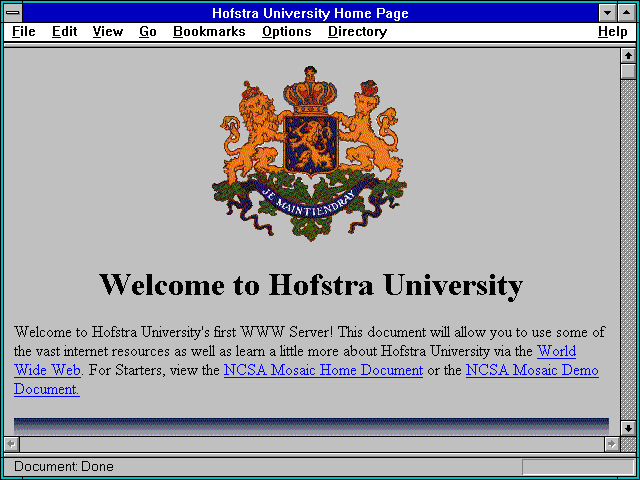Viewport: 640px width, 480px height.
Task: Click the 'Welcome to Hofstra University' heading
Action: pyautogui.click(x=311, y=285)
